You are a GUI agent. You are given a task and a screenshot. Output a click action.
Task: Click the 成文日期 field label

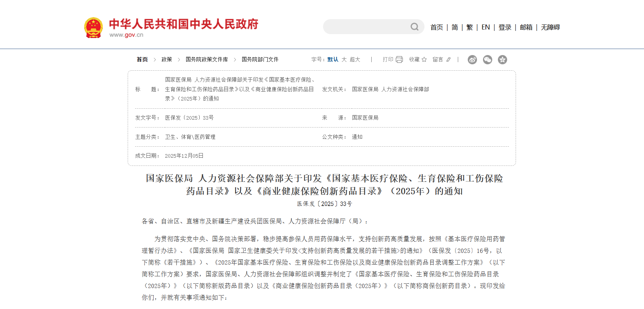click(x=148, y=156)
